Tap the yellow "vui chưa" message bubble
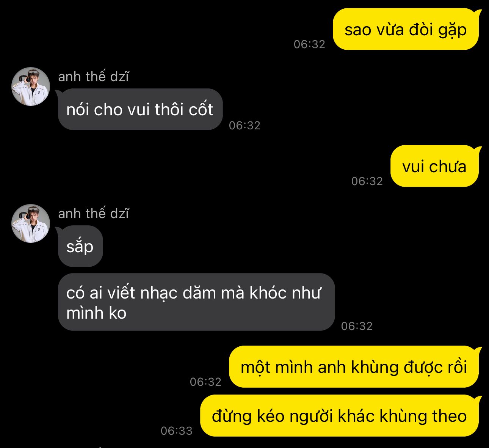Screen dimensions: 489x448 [434, 166]
